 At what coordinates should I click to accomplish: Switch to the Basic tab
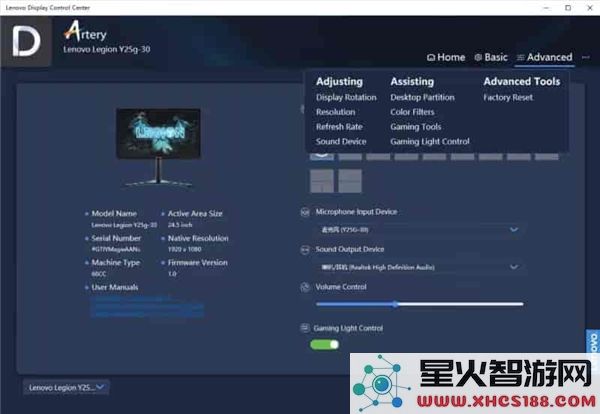[x=491, y=57]
